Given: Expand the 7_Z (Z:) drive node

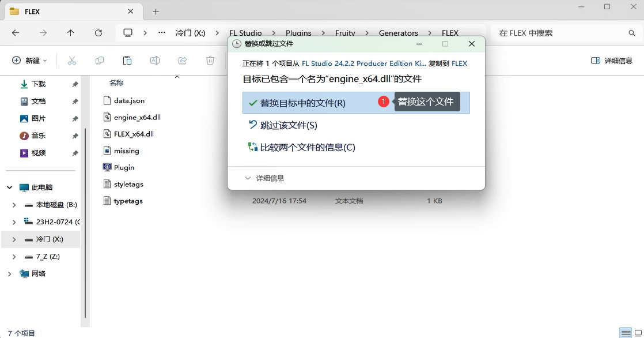Looking at the screenshot, I should click(x=14, y=257).
